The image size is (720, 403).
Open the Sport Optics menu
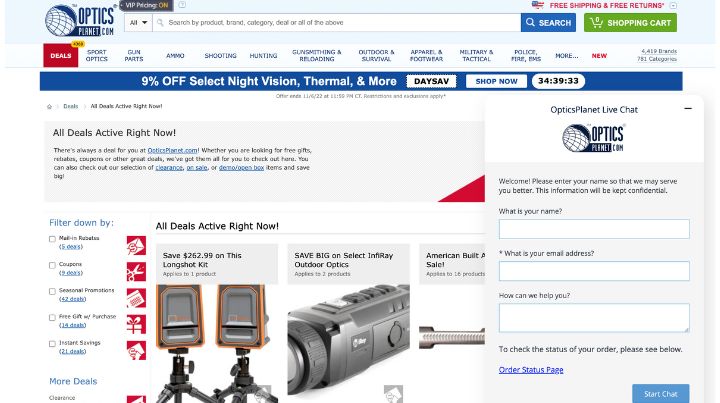click(96, 56)
